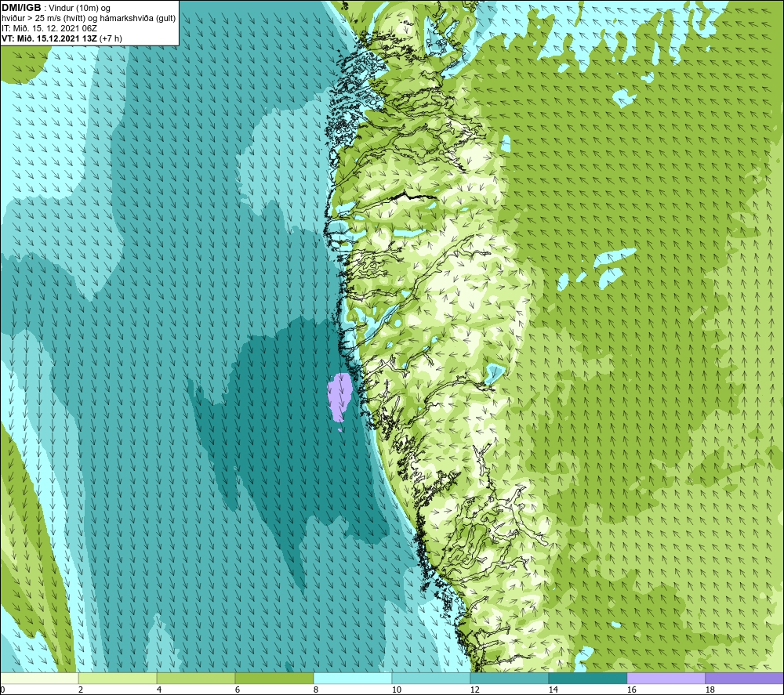Click the 6-8 m/s olive green swatch

point(274,678)
